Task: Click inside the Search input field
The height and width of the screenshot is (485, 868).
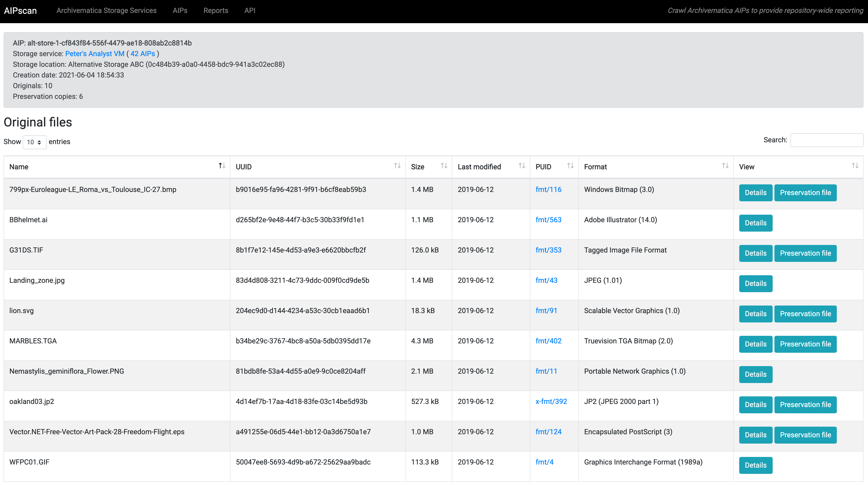Action: [826, 140]
